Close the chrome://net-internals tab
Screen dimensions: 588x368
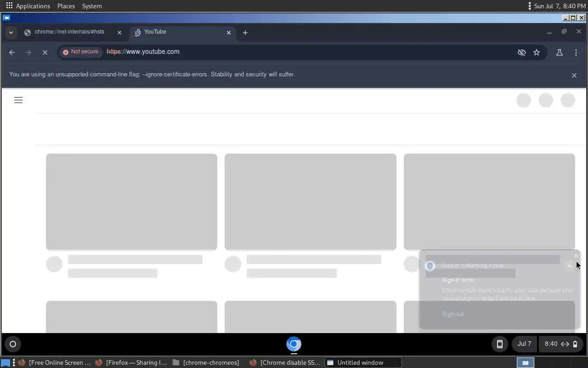(119, 33)
